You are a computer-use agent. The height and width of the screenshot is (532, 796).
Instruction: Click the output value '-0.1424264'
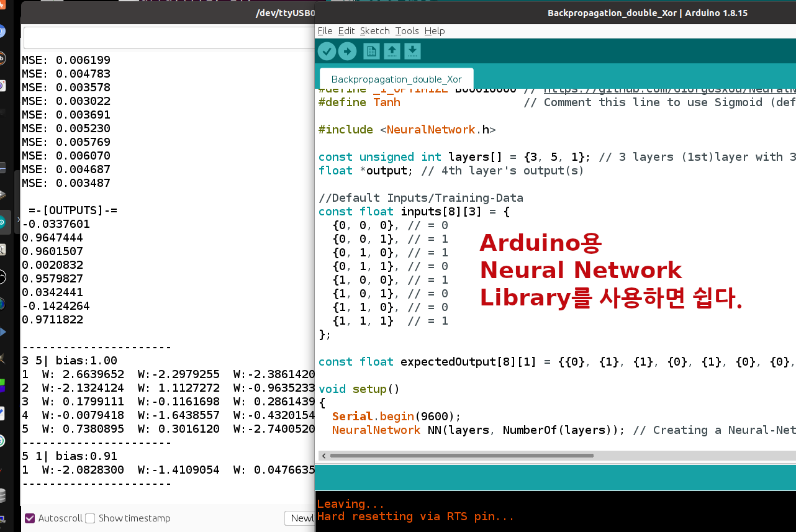pos(56,306)
